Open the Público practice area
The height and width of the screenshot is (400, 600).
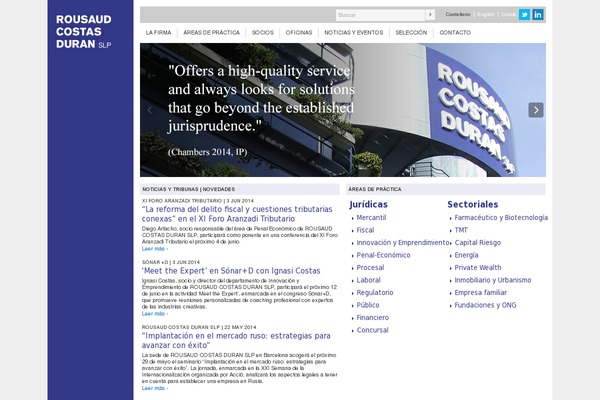368,305
